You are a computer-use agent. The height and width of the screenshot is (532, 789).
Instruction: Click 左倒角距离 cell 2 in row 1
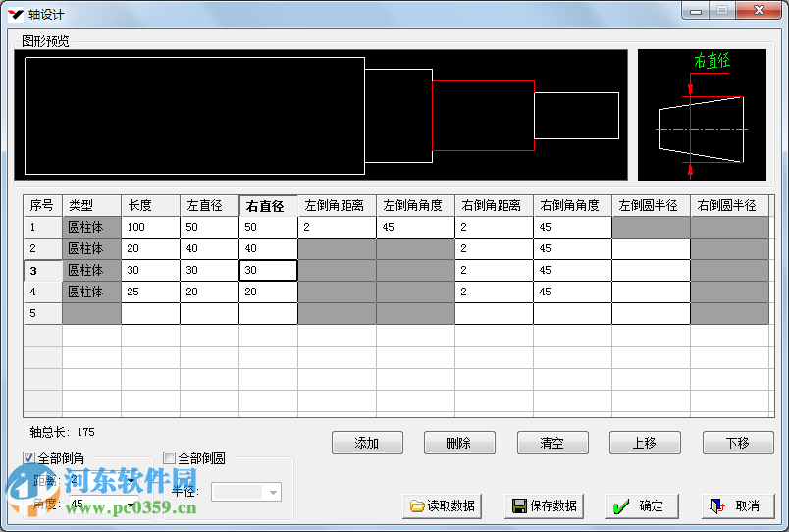338,227
